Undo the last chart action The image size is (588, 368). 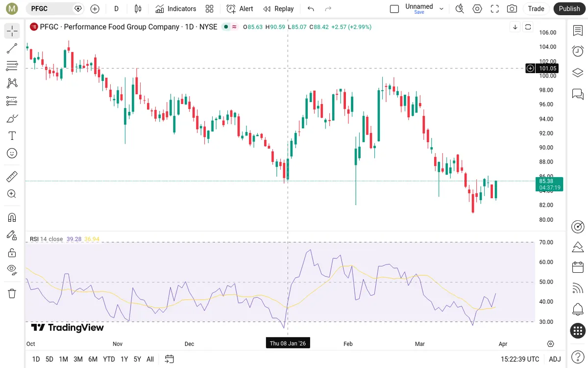pos(311,8)
